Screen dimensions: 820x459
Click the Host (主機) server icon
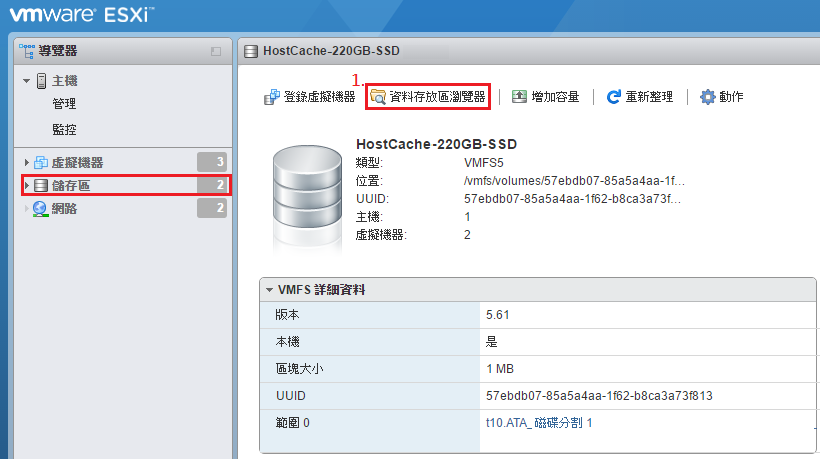[x=41, y=81]
